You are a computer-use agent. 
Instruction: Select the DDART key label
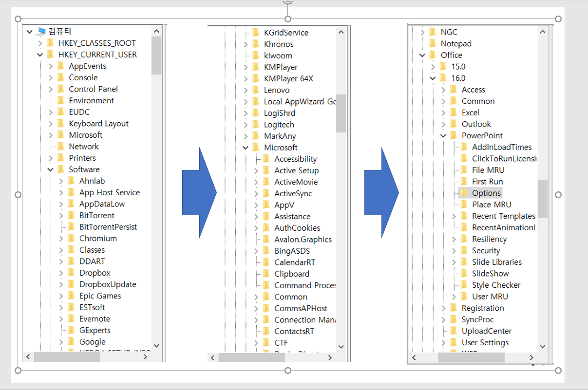(92, 261)
